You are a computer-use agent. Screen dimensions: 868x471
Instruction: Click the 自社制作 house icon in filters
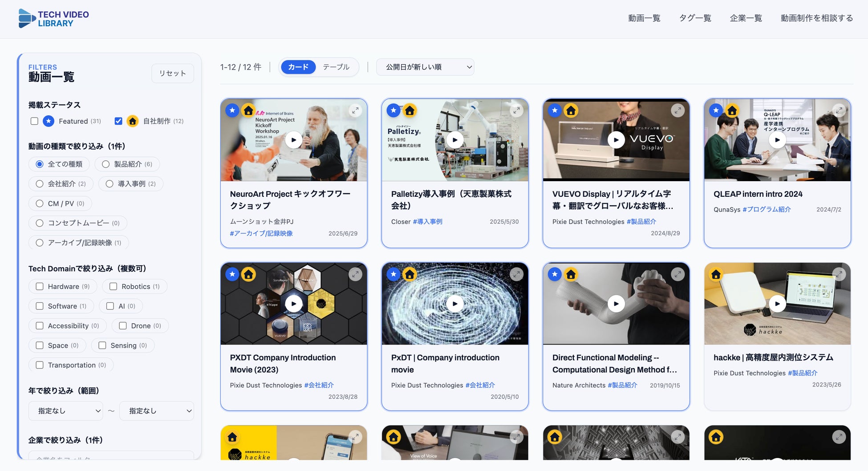coord(133,121)
